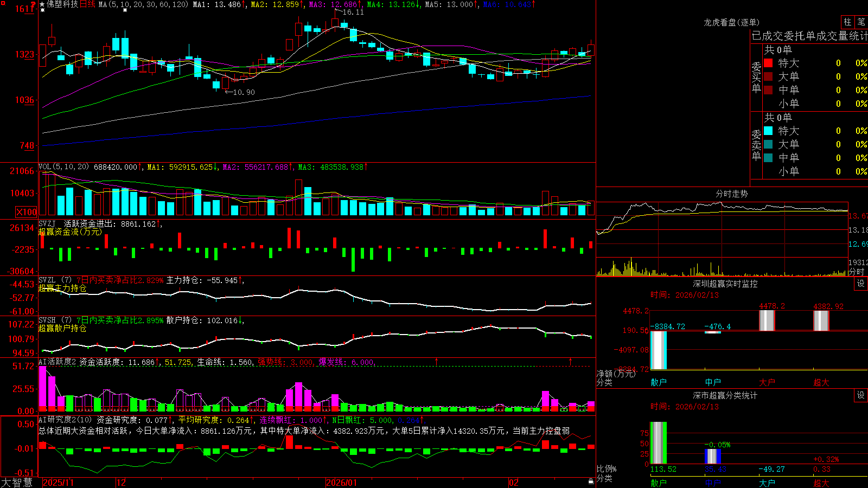Jump to the 2025/11 date marker
Viewport: 868px width, 488px height.
(x=58, y=483)
